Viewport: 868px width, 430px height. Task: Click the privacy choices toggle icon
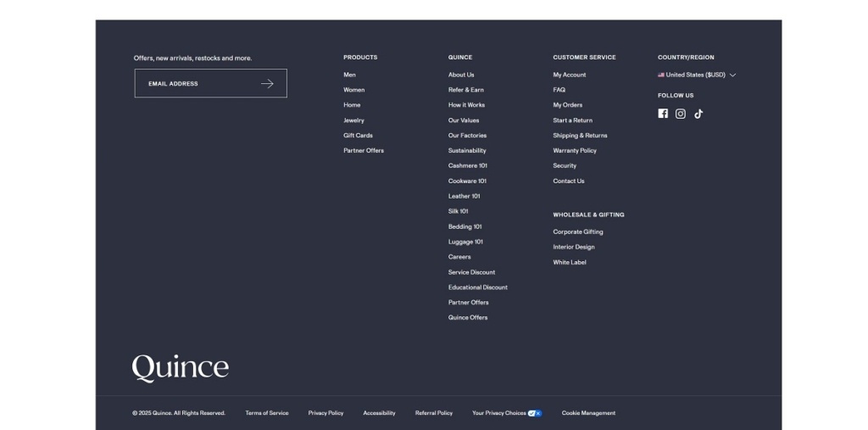pyautogui.click(x=535, y=413)
